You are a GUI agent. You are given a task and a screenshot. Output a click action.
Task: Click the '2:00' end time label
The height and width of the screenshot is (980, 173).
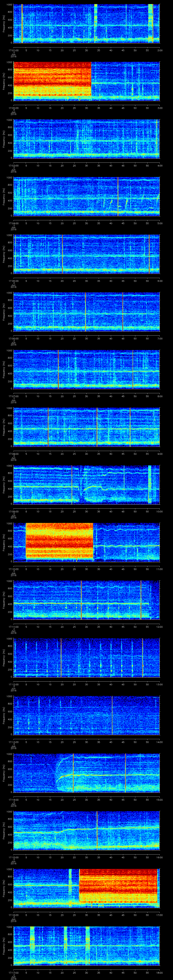click(x=160, y=50)
